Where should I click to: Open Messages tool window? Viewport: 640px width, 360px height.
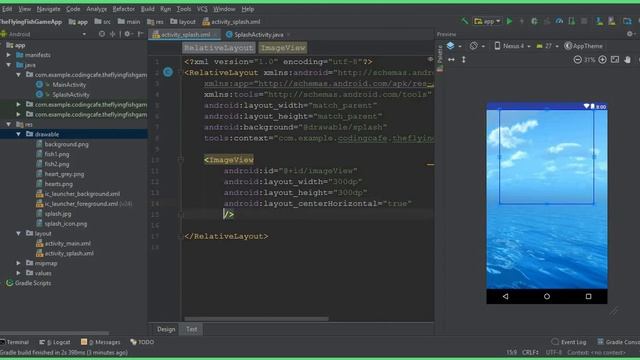pos(100,342)
